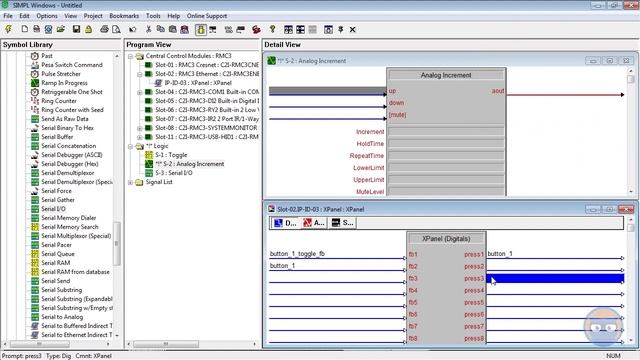Open a program with the folder icon

coord(60,29)
